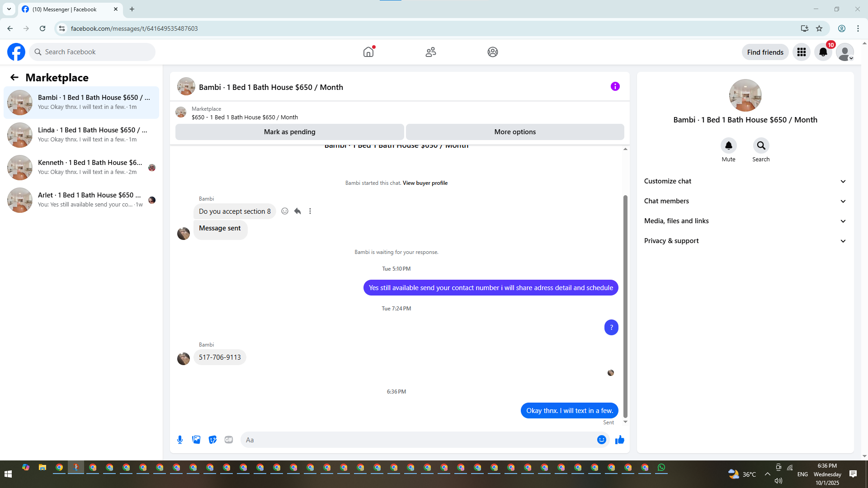
Task: Click the phone number 517-706-9113 message
Action: (x=220, y=357)
